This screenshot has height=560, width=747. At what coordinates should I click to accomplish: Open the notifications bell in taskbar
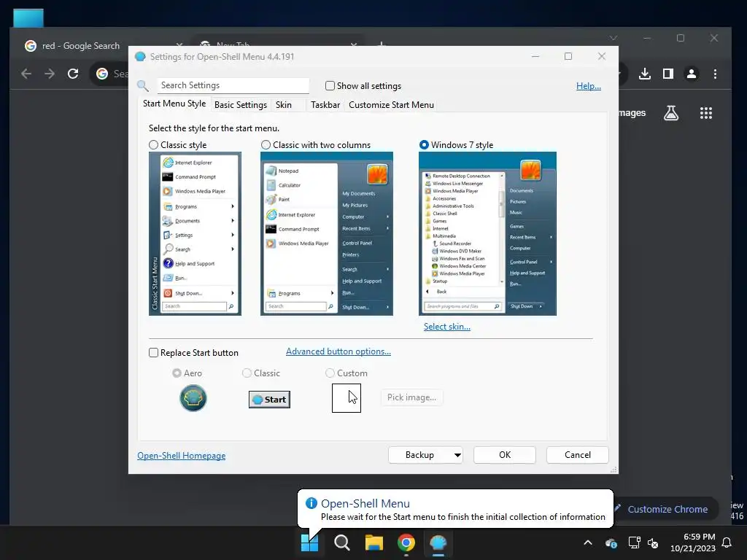pos(727,542)
